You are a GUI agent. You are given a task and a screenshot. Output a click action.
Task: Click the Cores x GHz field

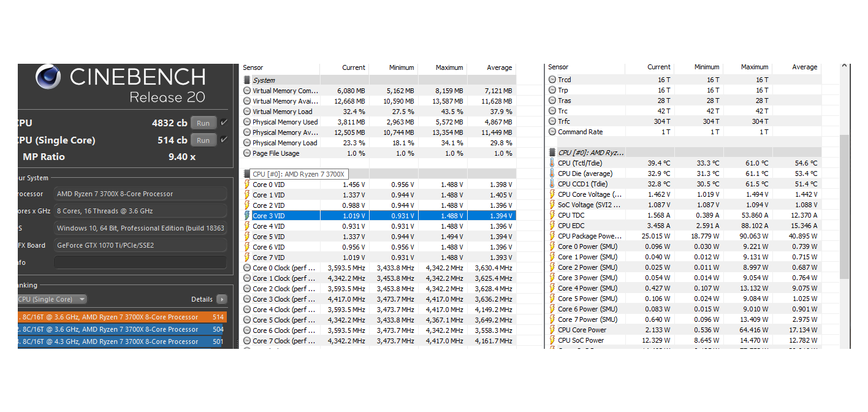click(x=140, y=211)
